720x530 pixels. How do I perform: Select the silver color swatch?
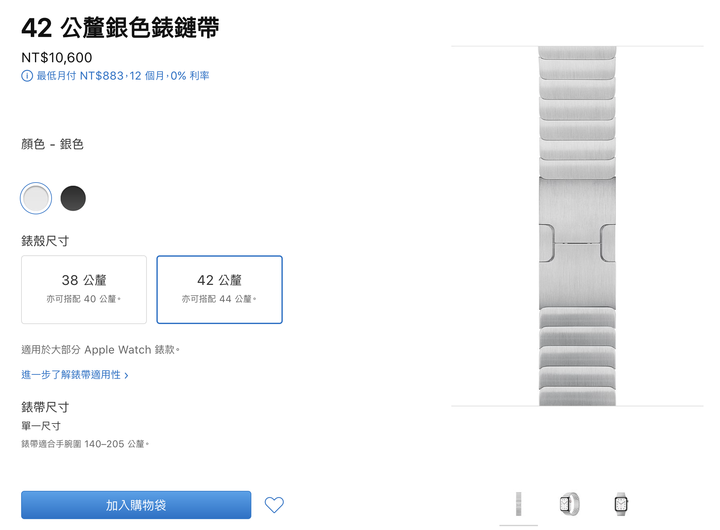point(36,198)
